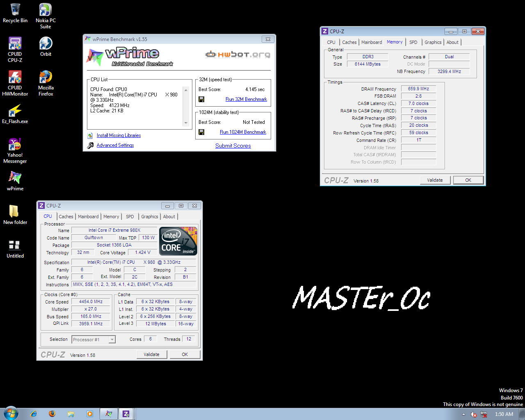Open the Yahoo! Messenger desktop icon
525x420 pixels.
click(15, 145)
